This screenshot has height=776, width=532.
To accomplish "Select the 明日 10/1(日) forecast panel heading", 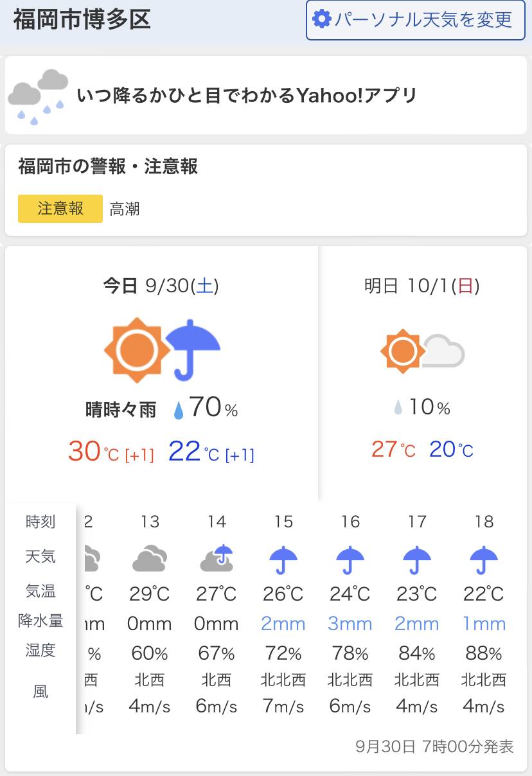I will (422, 286).
